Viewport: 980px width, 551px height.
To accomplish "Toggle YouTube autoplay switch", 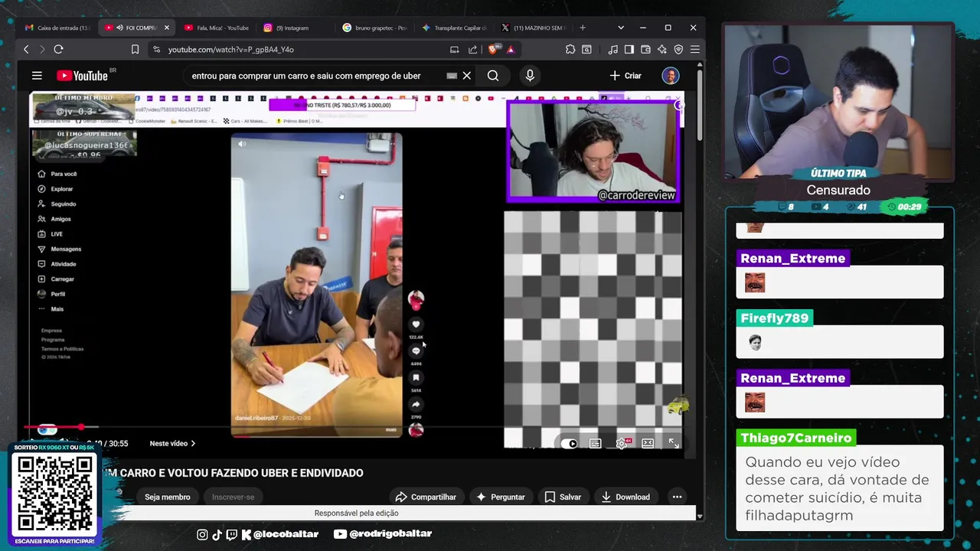I will (x=570, y=443).
